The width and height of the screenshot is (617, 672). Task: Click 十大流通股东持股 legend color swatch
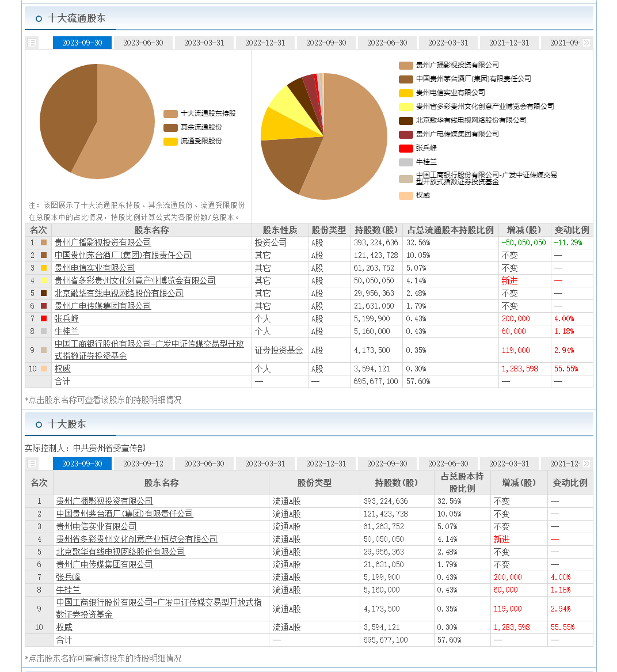coord(170,114)
